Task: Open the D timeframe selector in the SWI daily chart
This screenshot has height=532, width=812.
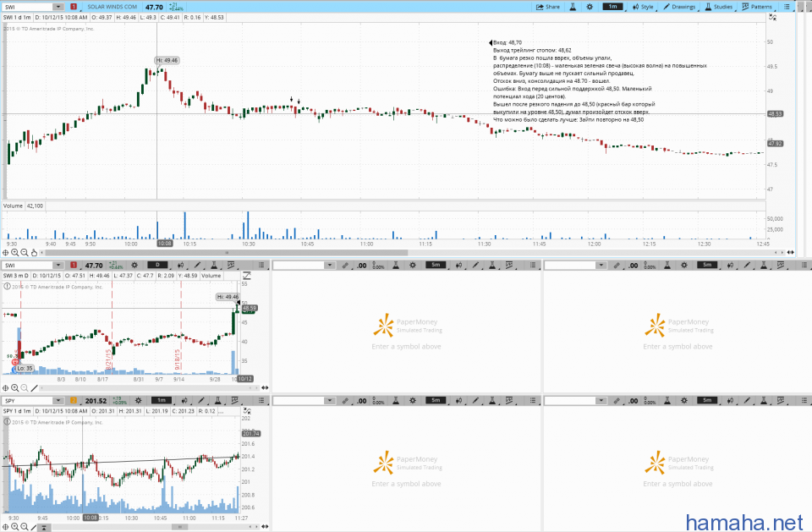Action: (x=158, y=266)
